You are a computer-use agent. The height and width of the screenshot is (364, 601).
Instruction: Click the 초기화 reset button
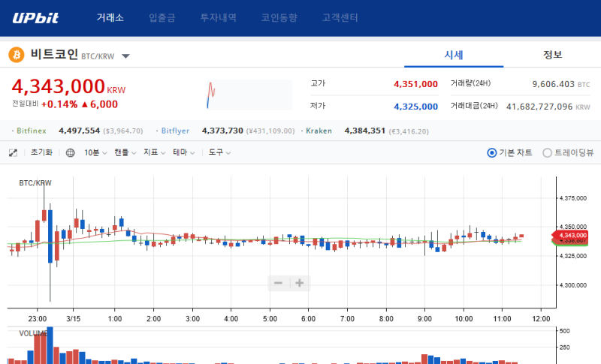click(x=41, y=152)
